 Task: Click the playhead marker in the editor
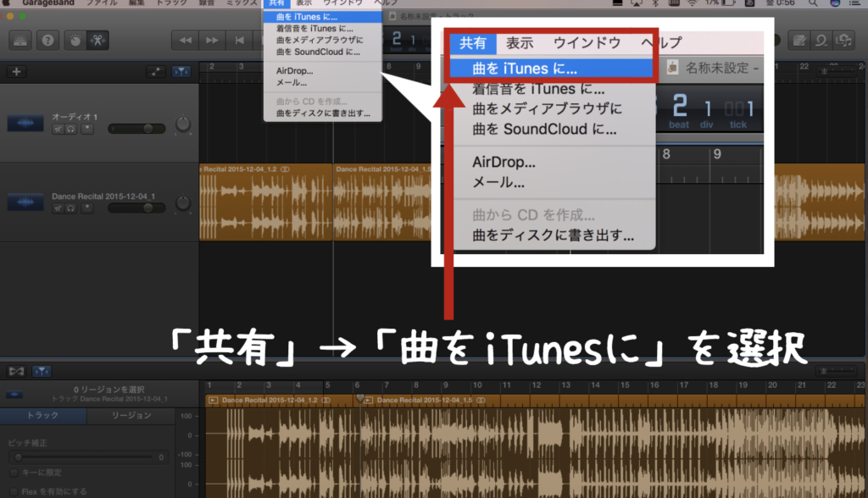point(359,398)
